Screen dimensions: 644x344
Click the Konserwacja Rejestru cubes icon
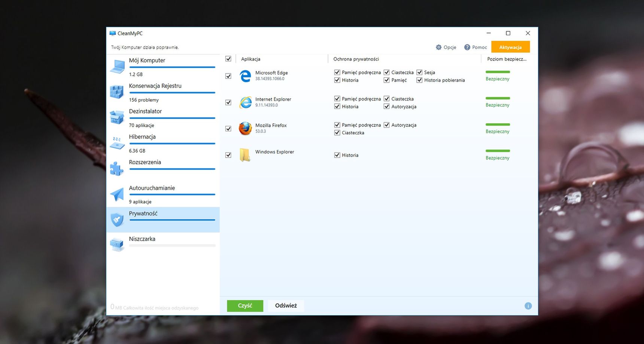tap(117, 92)
